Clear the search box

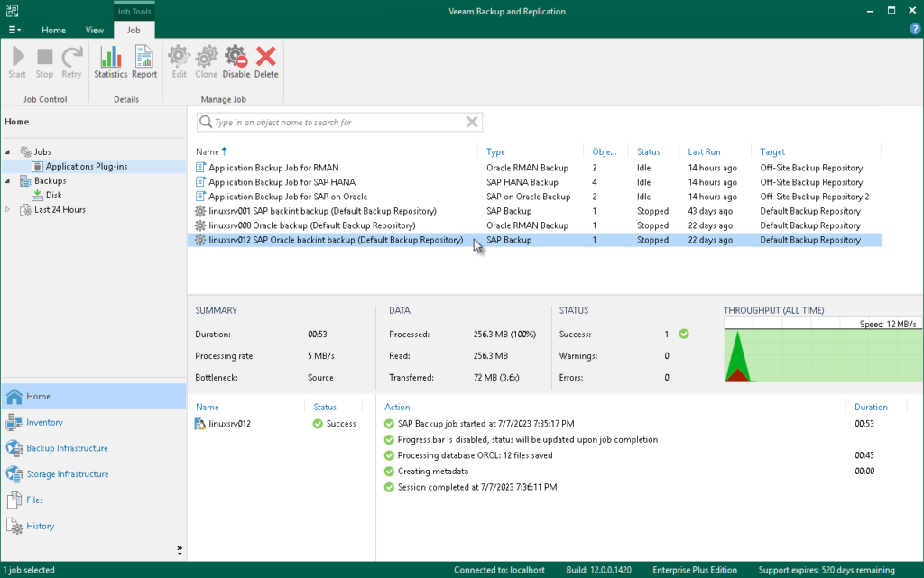(471, 122)
